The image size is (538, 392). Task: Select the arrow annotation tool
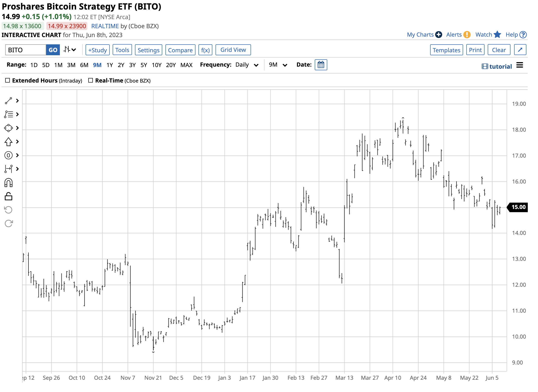tap(8, 142)
